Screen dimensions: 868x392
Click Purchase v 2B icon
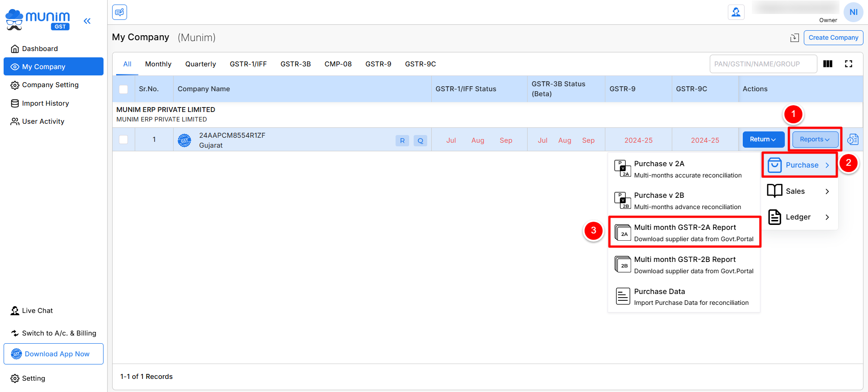click(x=623, y=201)
